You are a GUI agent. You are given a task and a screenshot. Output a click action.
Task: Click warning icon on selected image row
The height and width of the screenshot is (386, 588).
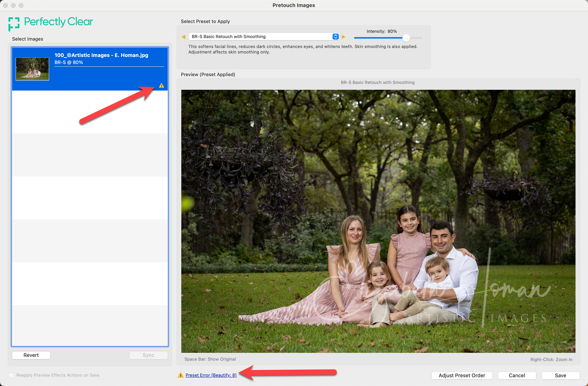click(161, 86)
